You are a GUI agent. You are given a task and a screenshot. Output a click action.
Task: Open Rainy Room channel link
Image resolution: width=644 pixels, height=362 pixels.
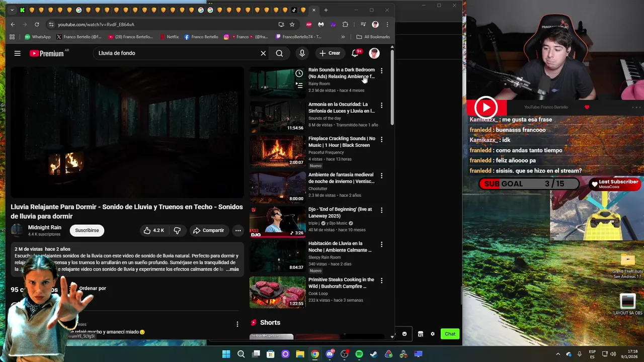click(319, 84)
